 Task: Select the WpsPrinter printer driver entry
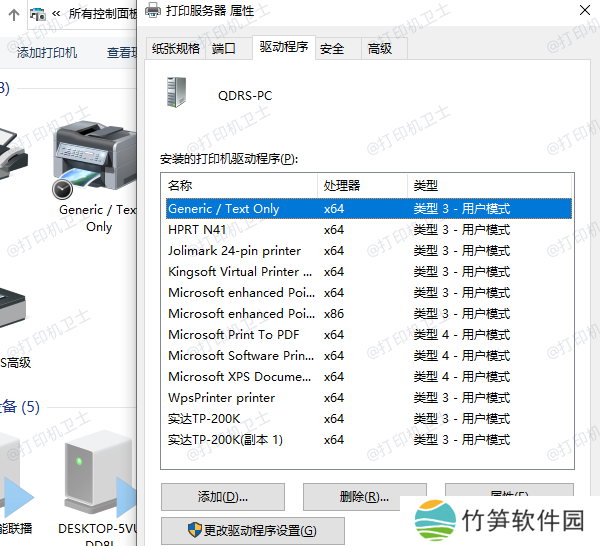tap(221, 398)
